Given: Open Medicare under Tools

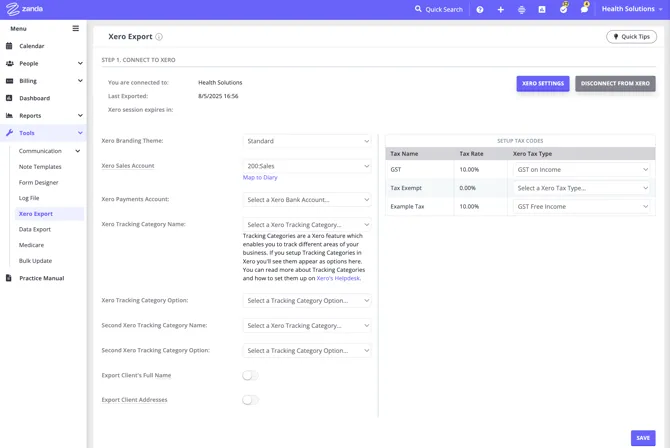Looking at the screenshot, I should click(31, 245).
